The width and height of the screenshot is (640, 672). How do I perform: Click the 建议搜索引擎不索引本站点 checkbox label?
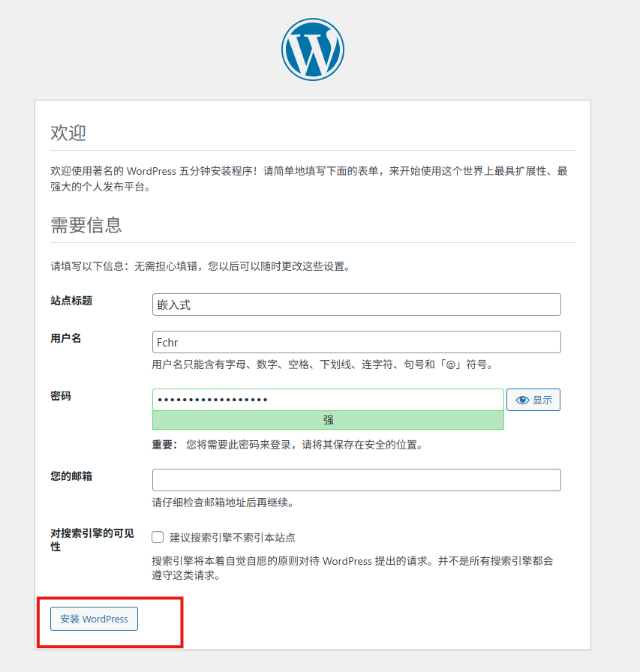232,538
